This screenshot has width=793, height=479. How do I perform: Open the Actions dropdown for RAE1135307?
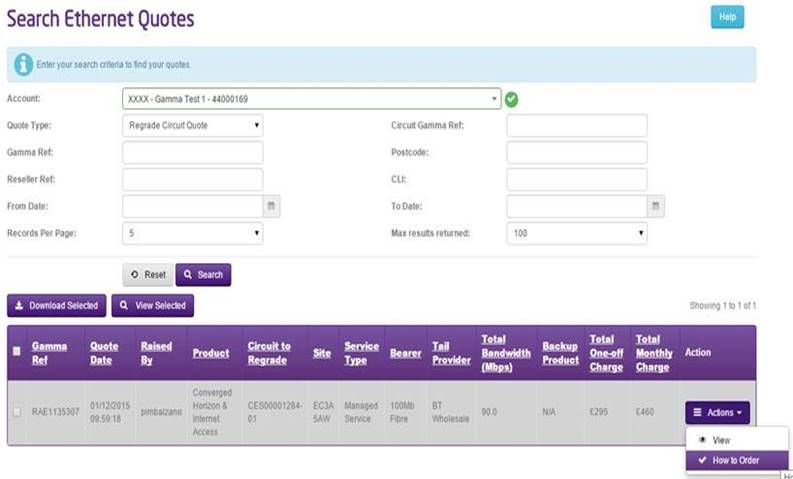pos(717,413)
